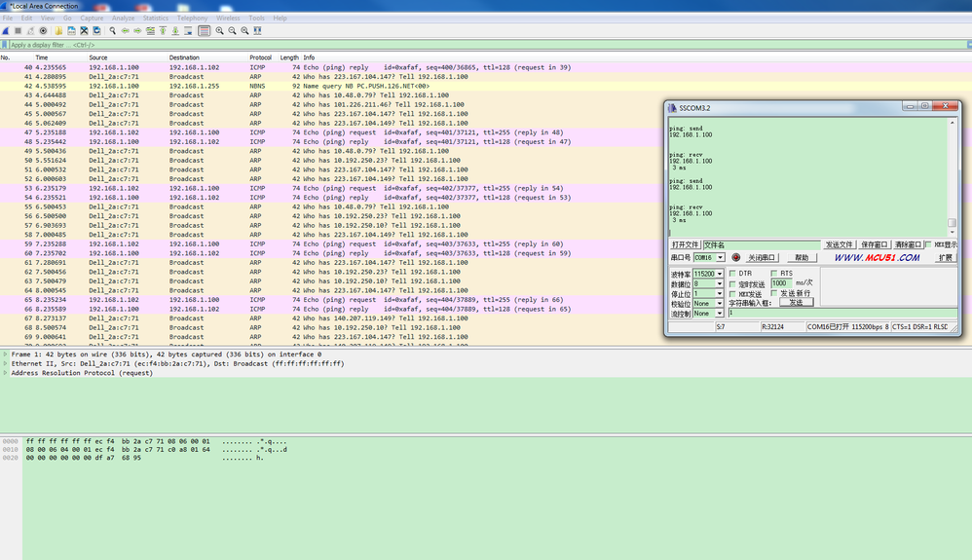The width and height of the screenshot is (972, 560).
Task: Open the 串口号 COM16 dropdown
Action: pos(721,258)
